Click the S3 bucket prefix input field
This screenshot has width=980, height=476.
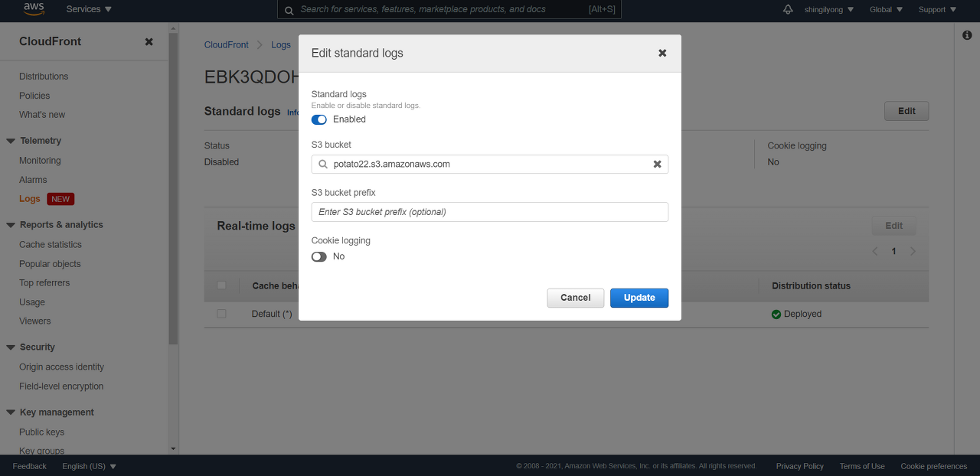(490, 212)
